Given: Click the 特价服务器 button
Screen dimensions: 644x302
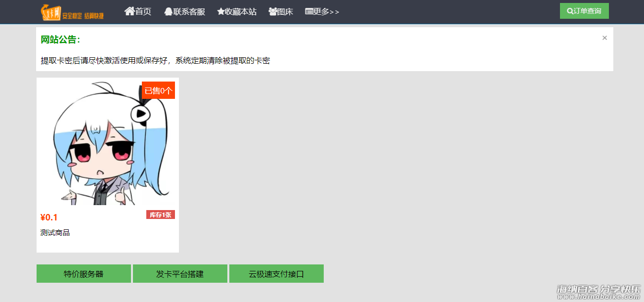Looking at the screenshot, I should click(84, 274).
